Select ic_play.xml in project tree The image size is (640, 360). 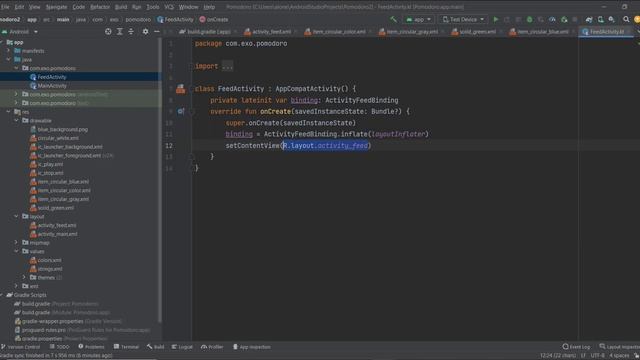coord(50,164)
